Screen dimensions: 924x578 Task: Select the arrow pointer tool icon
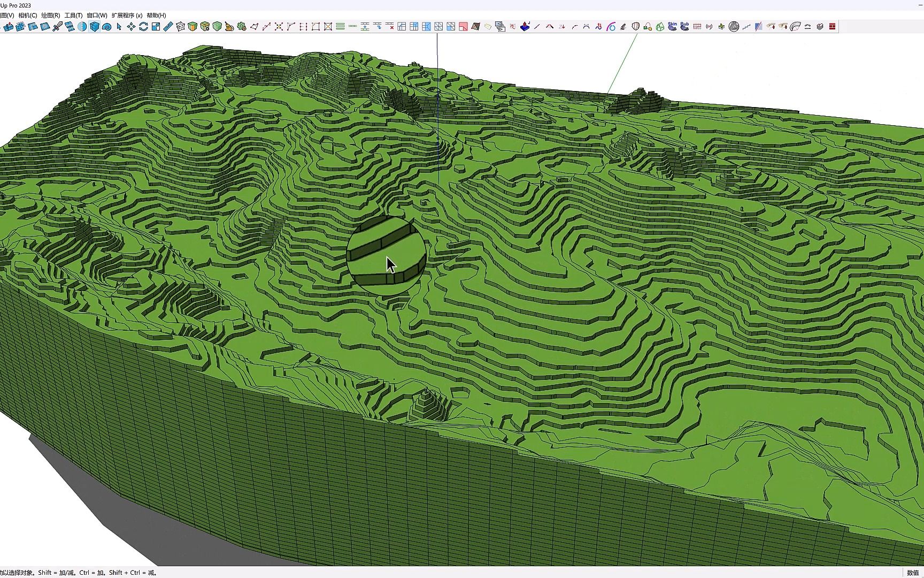pos(119,26)
